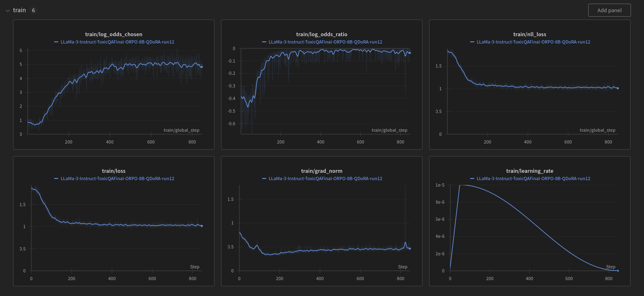The image size is (644, 296).
Task: Open run legend name in train/loss panel
Action: (x=117, y=178)
